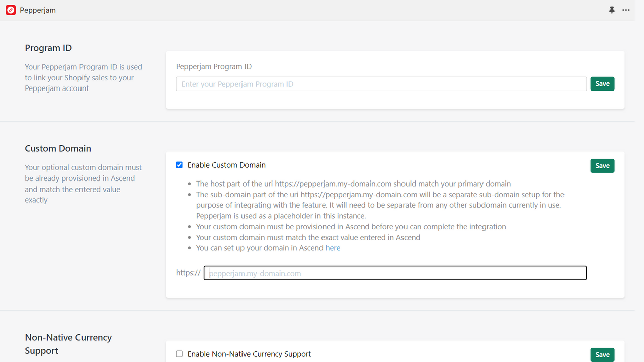The height and width of the screenshot is (362, 644).
Task: Click the custom domain URL input
Action: tap(395, 273)
